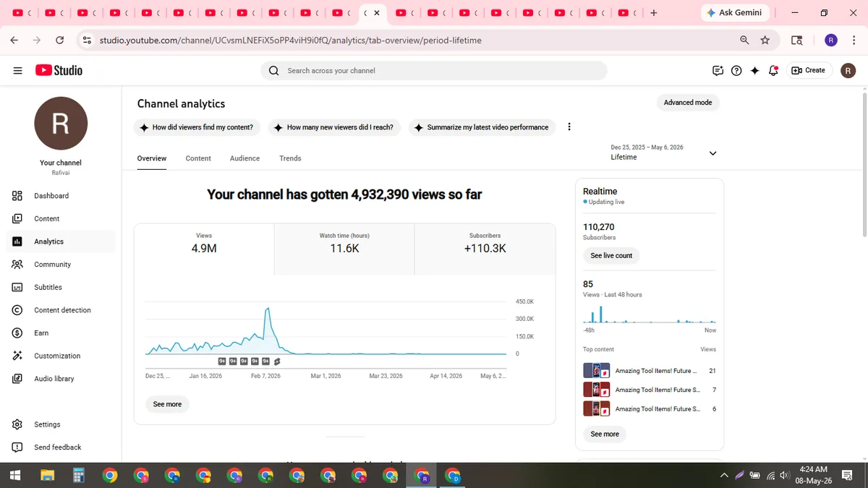Open Audio library in the sidebar
The height and width of the screenshot is (488, 868).
tap(61, 379)
